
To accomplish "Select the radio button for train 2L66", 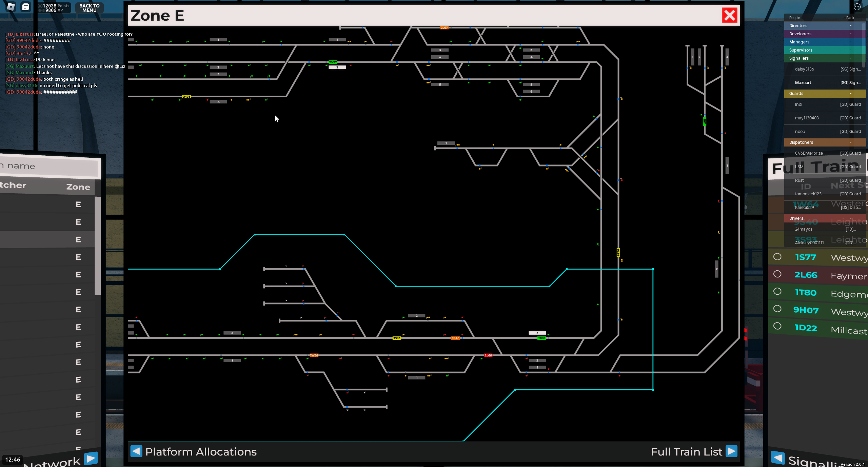I will [x=777, y=274].
